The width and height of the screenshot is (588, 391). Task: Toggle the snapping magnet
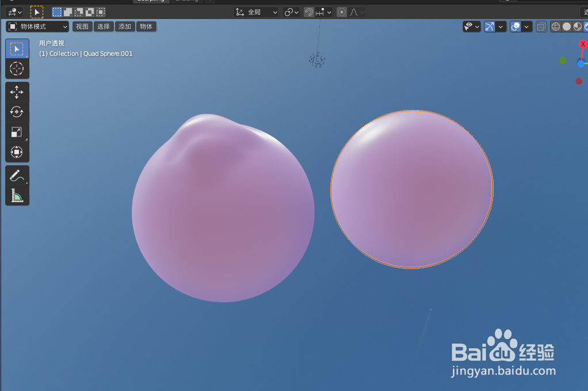click(308, 13)
